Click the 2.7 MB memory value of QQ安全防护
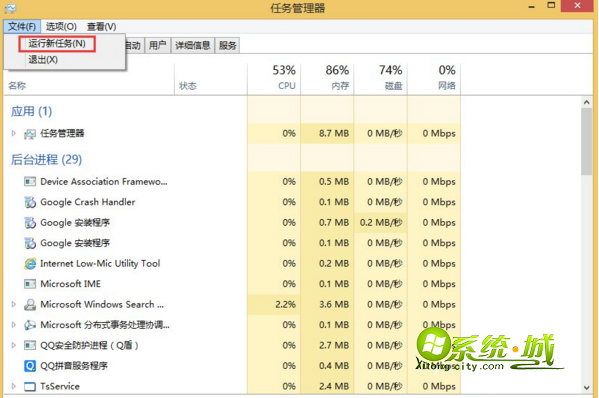 334,345
